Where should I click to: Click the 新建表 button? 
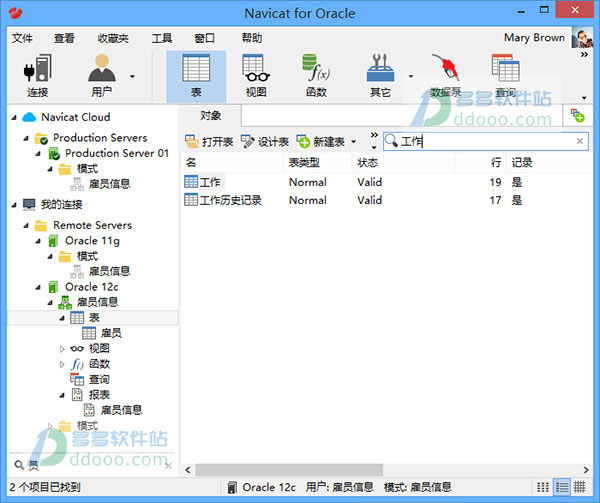click(321, 142)
